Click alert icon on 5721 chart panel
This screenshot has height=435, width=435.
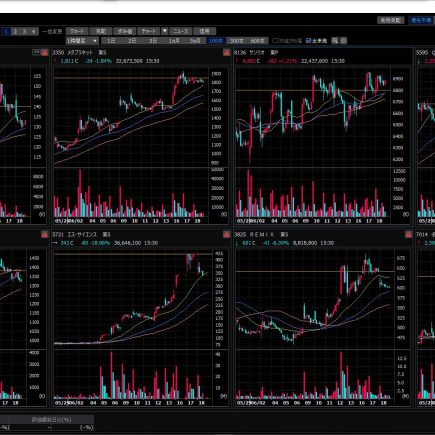click(226, 234)
